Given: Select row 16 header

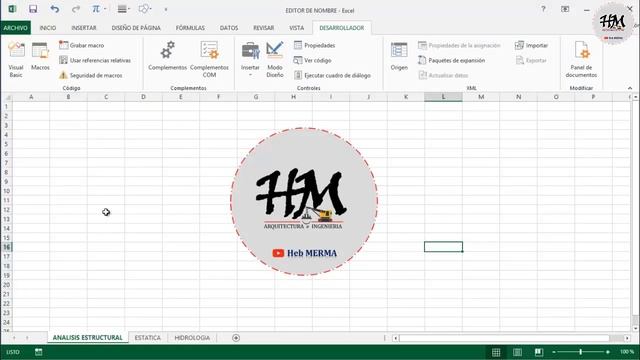Looking at the screenshot, I should (x=7, y=247).
